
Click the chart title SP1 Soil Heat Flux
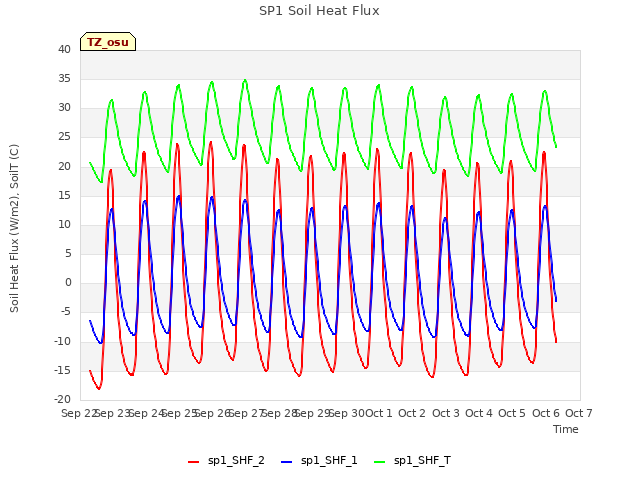pos(319,11)
